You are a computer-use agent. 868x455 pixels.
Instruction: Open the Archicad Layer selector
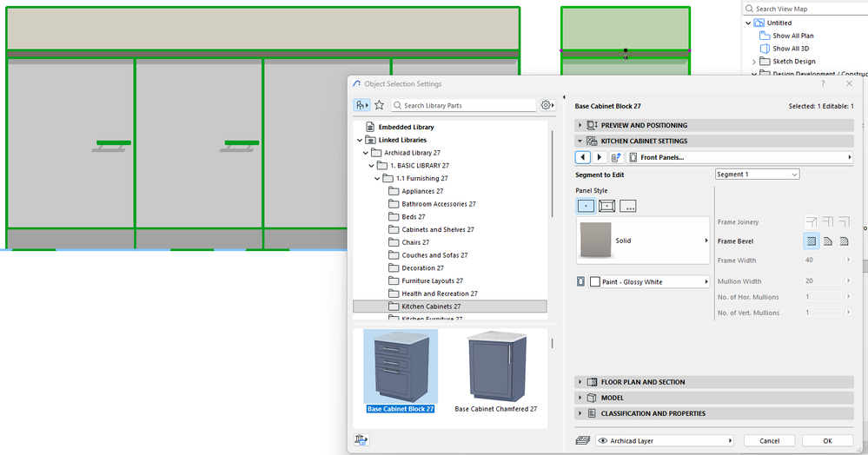point(665,440)
